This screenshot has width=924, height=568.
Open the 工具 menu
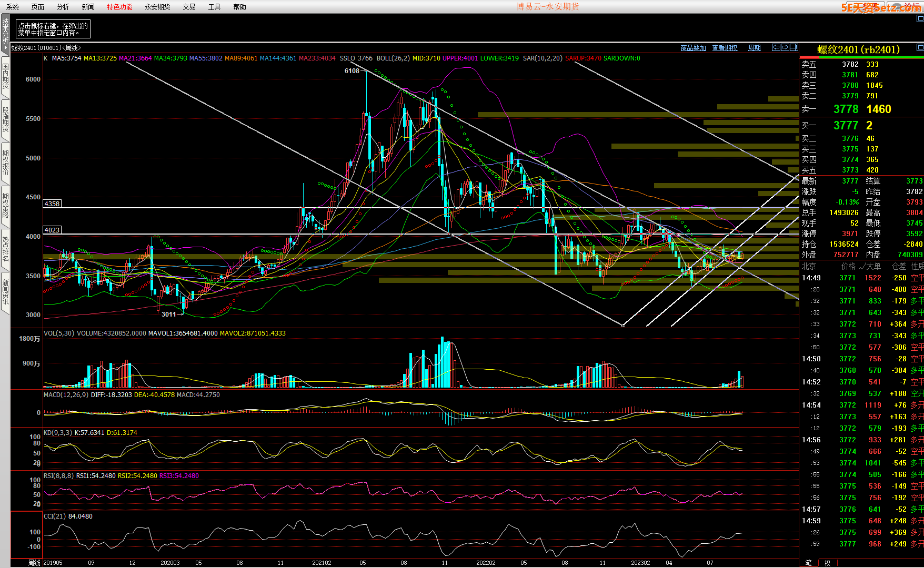click(x=214, y=7)
